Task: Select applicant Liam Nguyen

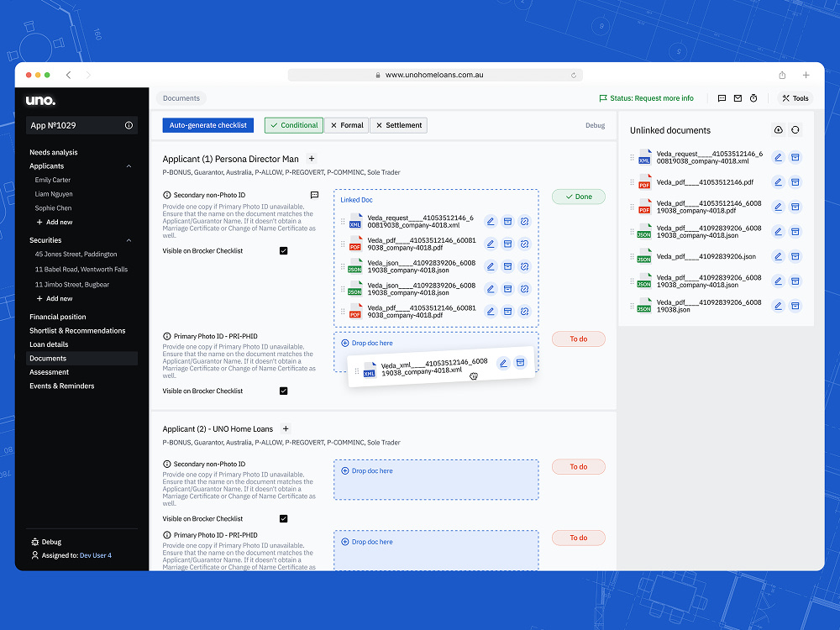Action: [54, 194]
